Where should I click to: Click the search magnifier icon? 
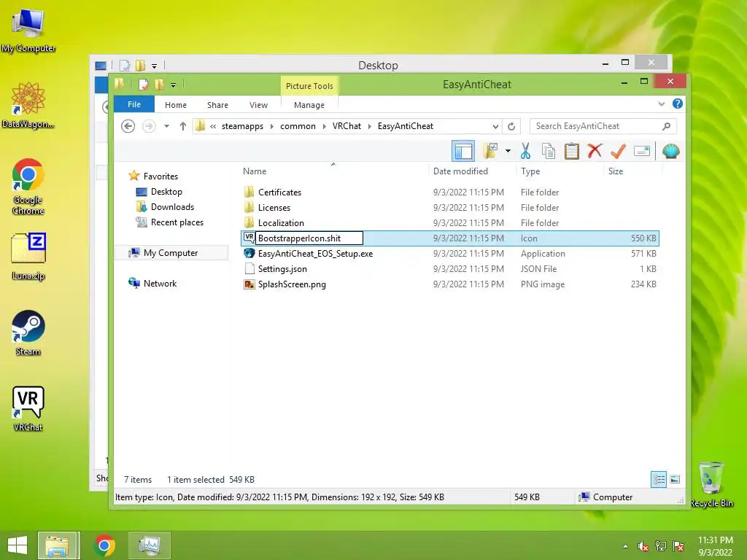(667, 126)
